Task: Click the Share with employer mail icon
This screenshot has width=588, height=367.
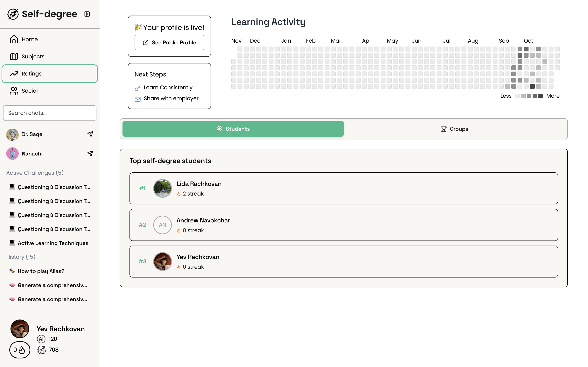Action: pyautogui.click(x=137, y=99)
